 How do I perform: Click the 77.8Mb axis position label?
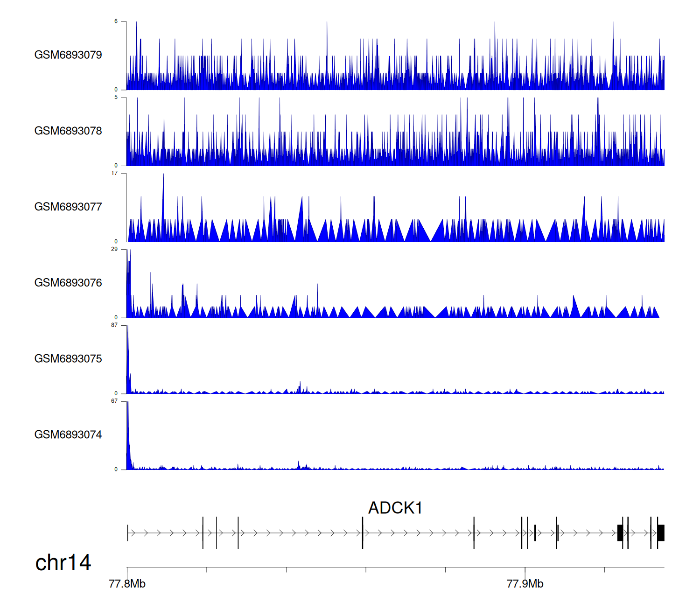(127, 584)
